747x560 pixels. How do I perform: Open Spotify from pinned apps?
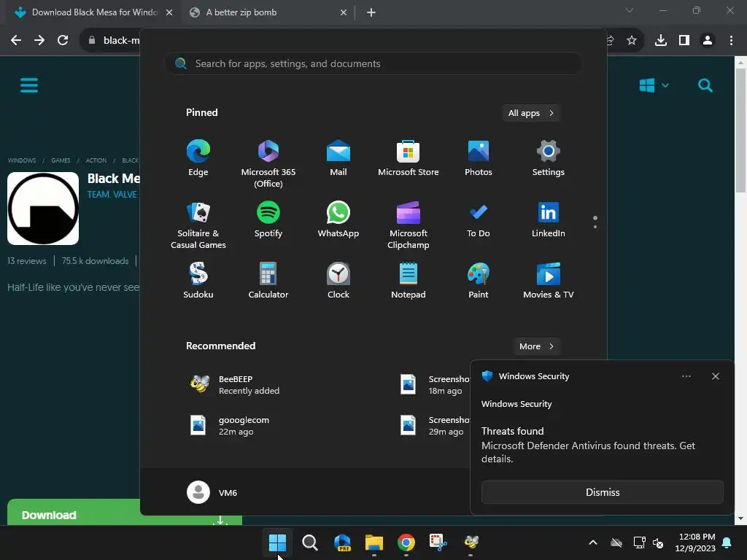pyautogui.click(x=268, y=219)
